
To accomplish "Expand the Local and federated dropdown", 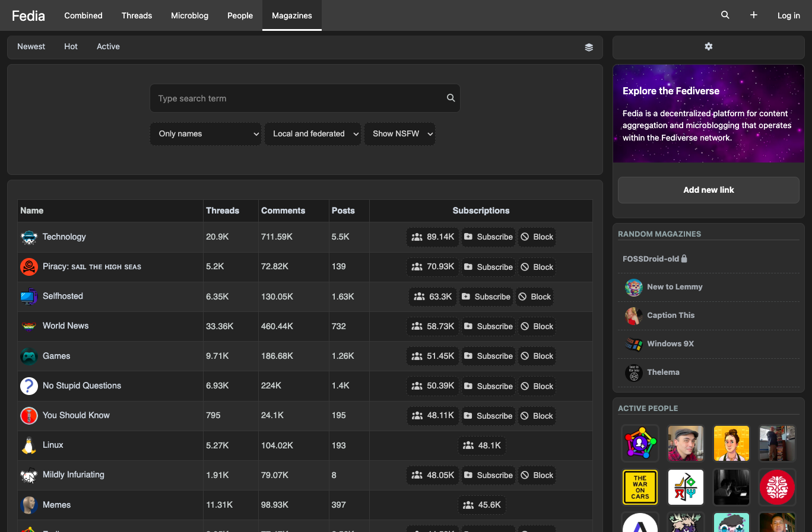I will pyautogui.click(x=313, y=134).
